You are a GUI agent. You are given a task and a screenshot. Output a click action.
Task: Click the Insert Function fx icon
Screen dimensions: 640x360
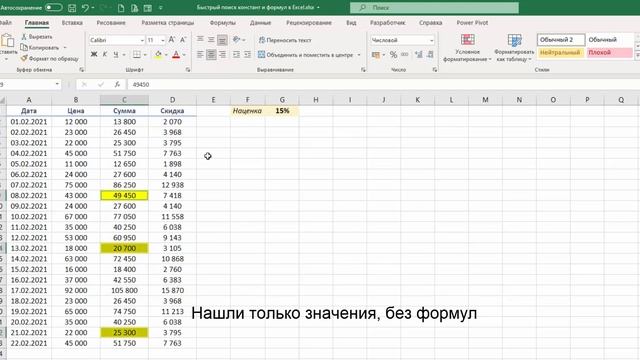tap(117, 84)
